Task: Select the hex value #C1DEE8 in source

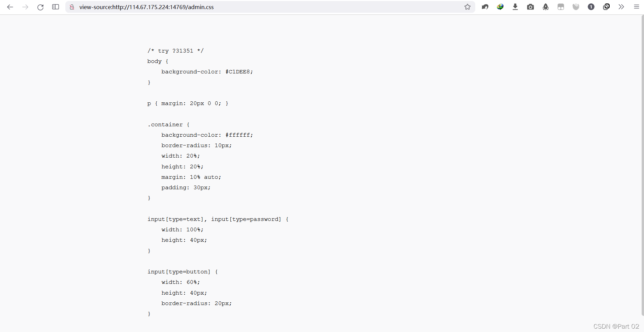Action: coord(239,71)
